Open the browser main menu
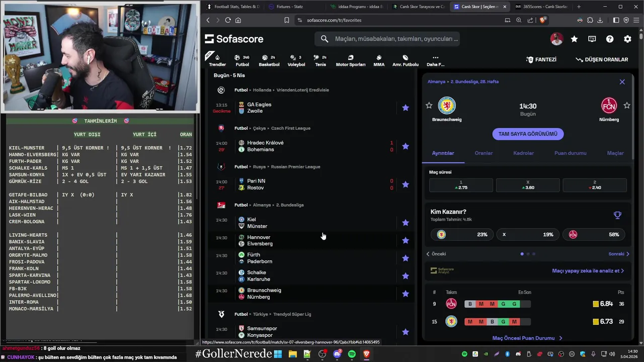 [636, 20]
